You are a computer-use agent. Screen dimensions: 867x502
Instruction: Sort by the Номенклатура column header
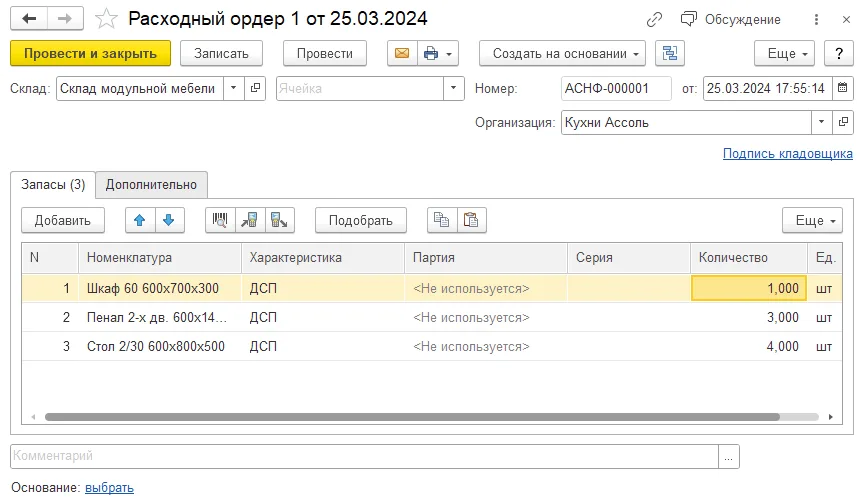click(x=160, y=258)
